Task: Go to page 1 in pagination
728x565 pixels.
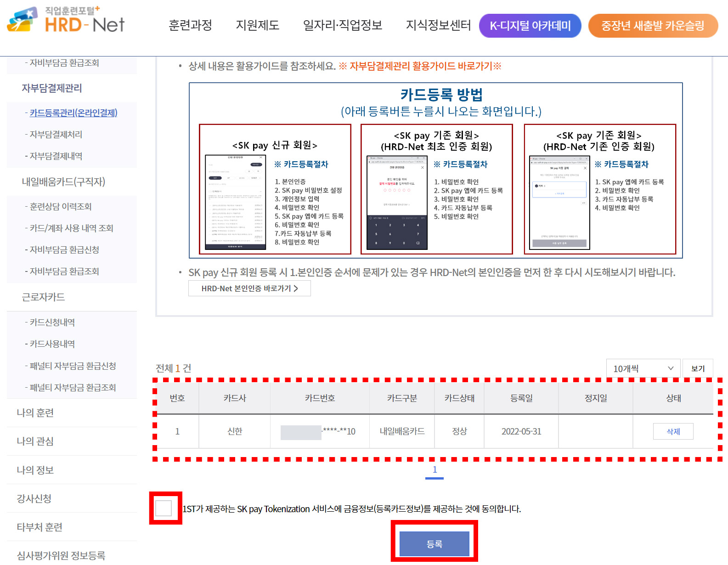Action: (435, 470)
